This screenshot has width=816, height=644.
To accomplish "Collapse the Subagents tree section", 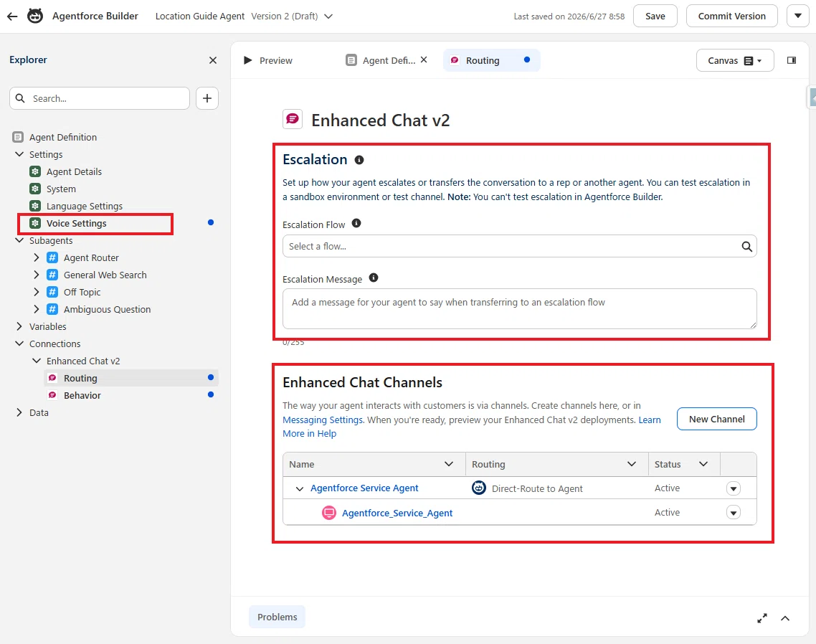I will pos(19,240).
